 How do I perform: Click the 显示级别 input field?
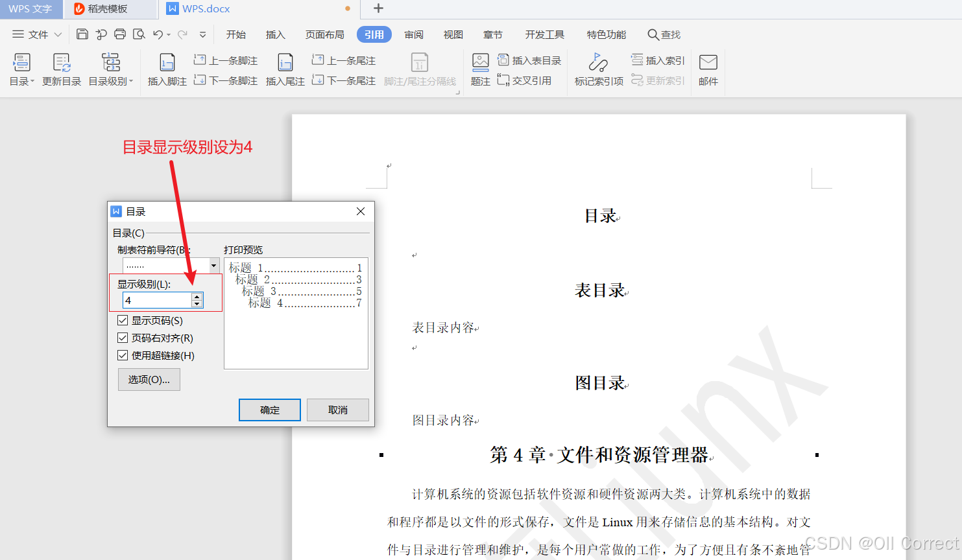coord(157,300)
